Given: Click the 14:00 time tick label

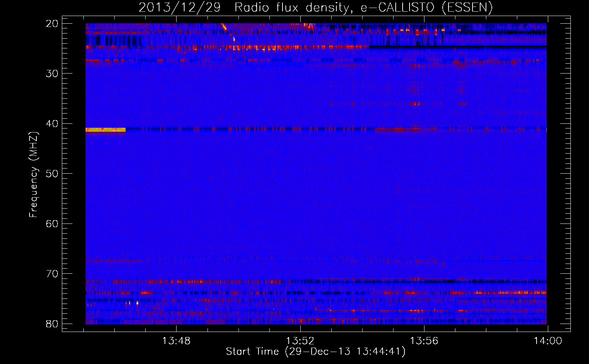Looking at the screenshot, I should tap(548, 341).
